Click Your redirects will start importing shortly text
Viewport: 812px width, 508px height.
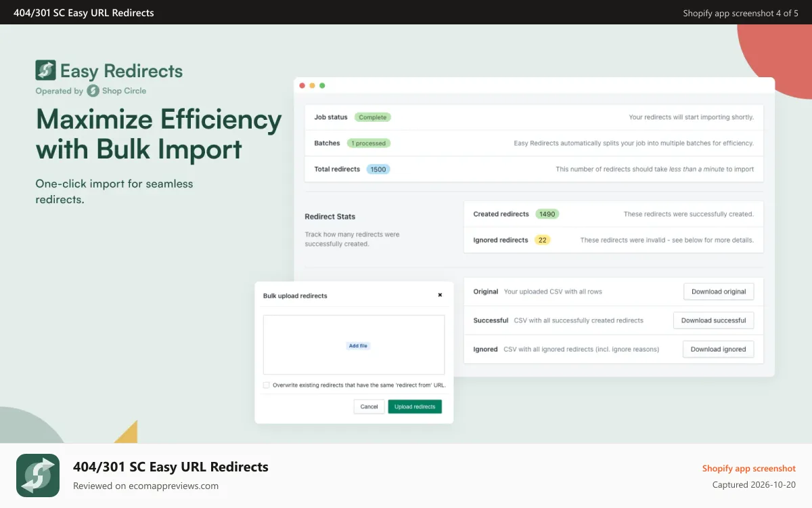pos(691,117)
